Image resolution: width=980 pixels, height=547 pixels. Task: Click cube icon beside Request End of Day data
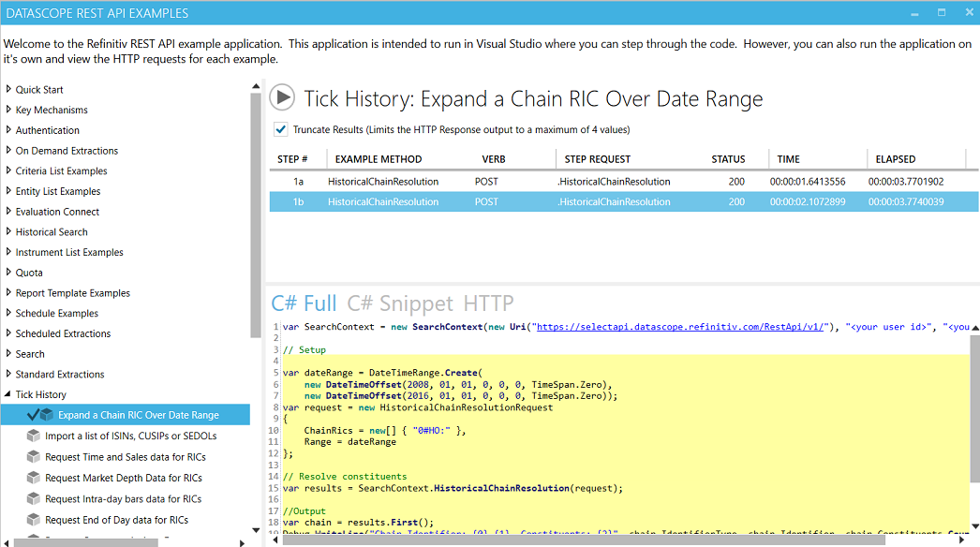[33, 520]
